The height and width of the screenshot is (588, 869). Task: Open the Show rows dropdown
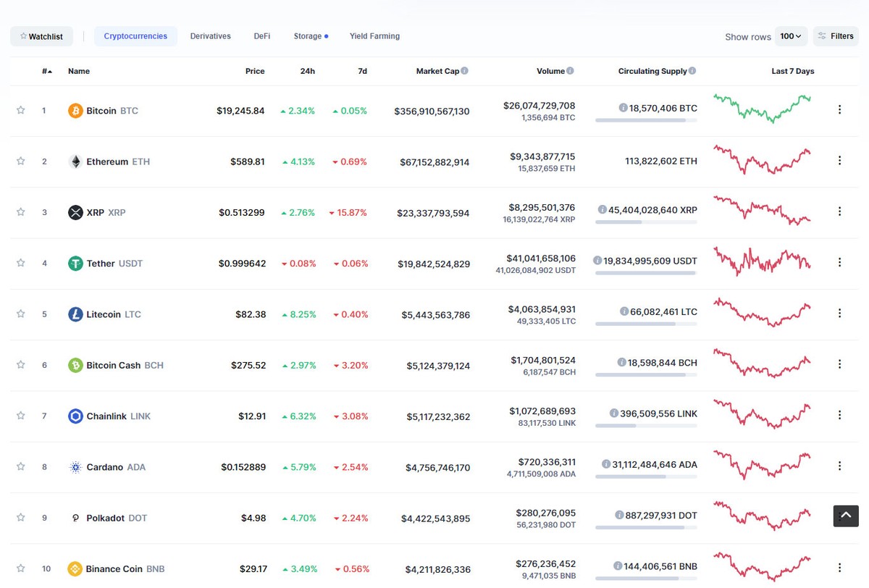click(x=791, y=35)
